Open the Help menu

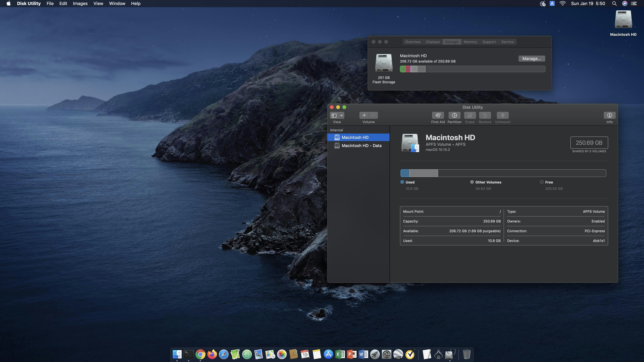pos(136,3)
